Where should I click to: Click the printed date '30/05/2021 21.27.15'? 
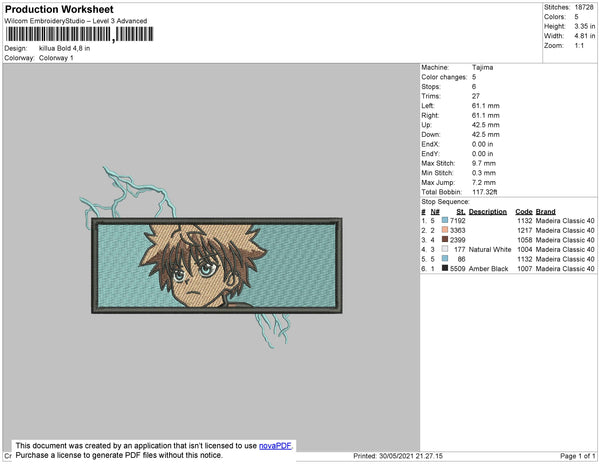click(x=411, y=456)
